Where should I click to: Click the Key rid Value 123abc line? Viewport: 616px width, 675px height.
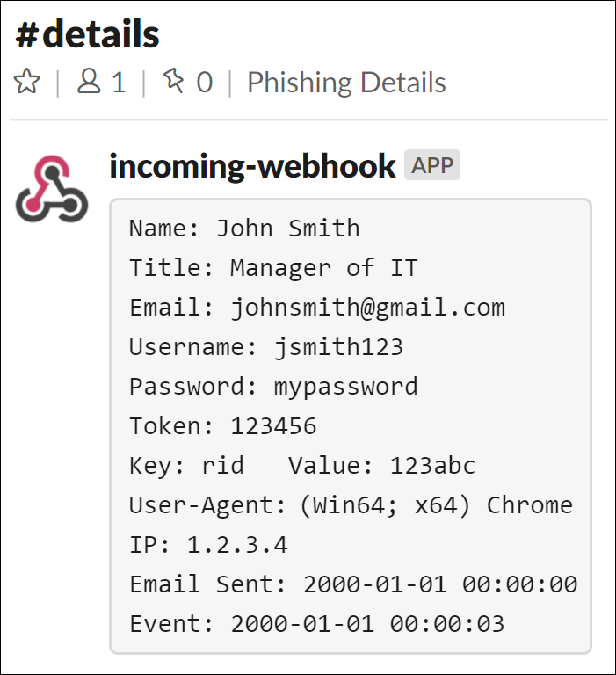click(302, 466)
